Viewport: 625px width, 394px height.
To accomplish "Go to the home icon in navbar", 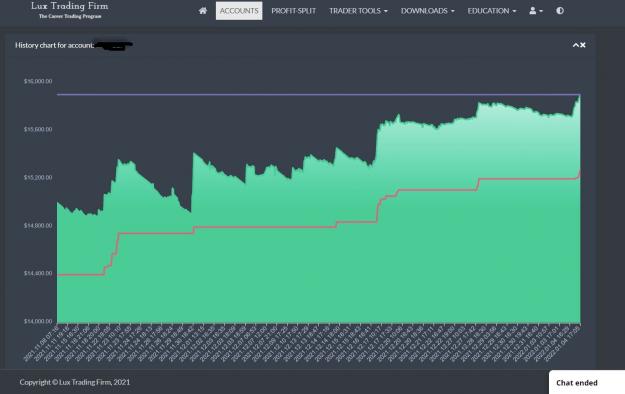I will 202,11.
